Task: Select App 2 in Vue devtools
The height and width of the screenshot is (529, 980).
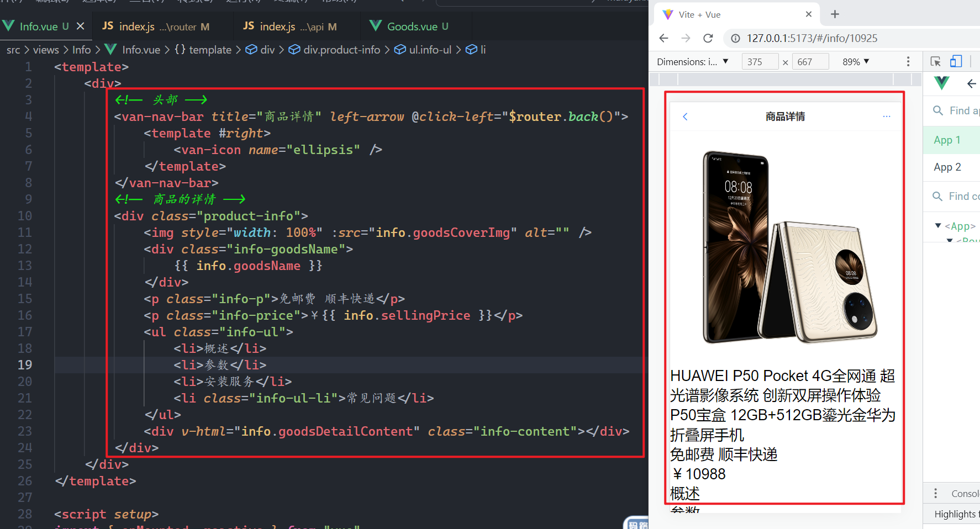Action: coord(951,167)
